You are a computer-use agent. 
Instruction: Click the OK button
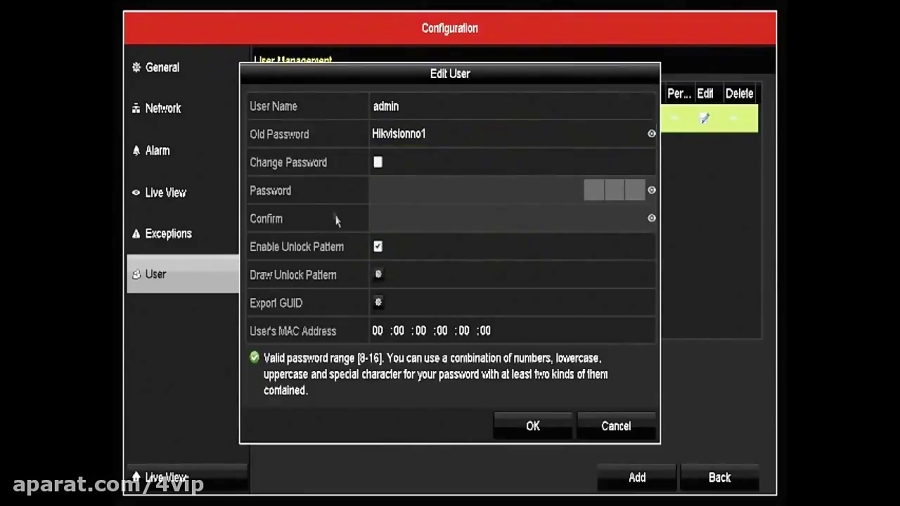[x=533, y=426]
